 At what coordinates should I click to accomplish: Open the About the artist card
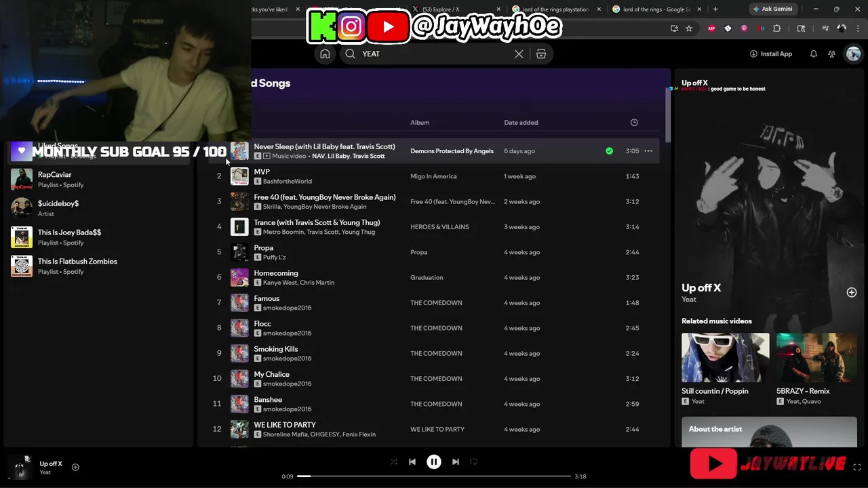(769, 432)
